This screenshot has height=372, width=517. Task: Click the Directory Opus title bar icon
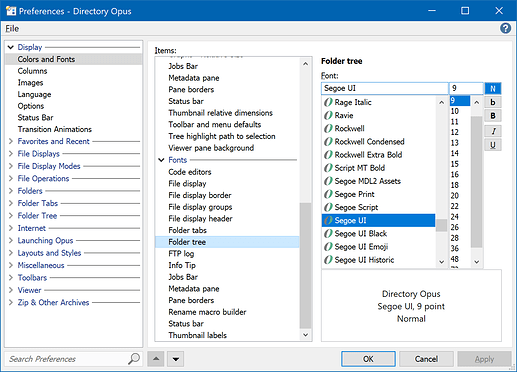coord(11,11)
